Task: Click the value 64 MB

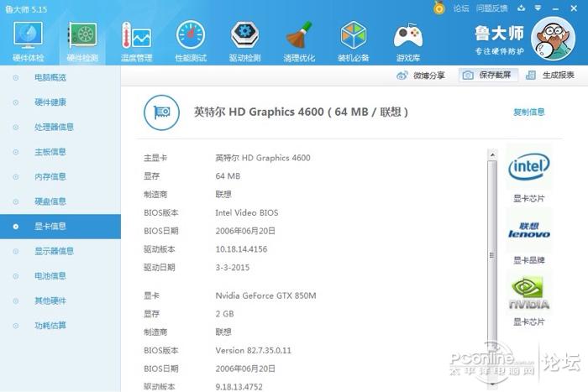Action: 228,176
